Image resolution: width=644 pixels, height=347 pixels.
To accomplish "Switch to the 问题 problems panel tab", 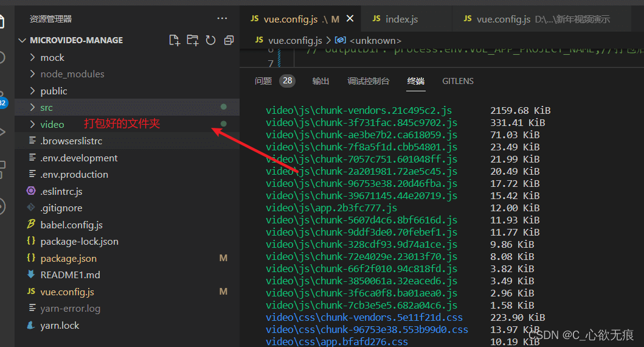I will click(x=263, y=81).
